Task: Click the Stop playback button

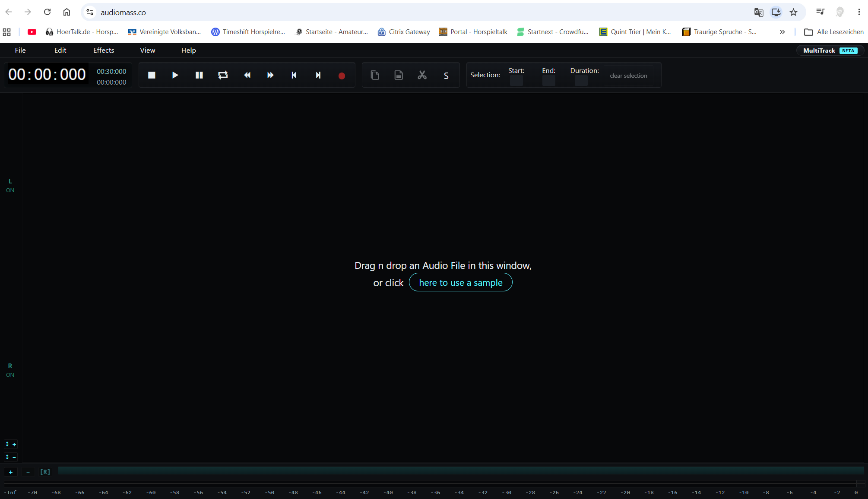Action: [x=152, y=75]
